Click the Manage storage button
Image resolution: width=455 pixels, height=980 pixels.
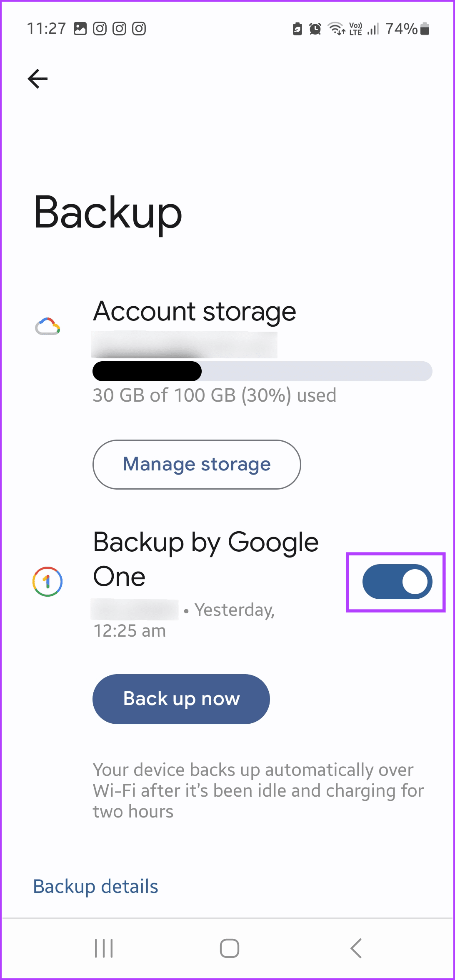pyautogui.click(x=197, y=464)
